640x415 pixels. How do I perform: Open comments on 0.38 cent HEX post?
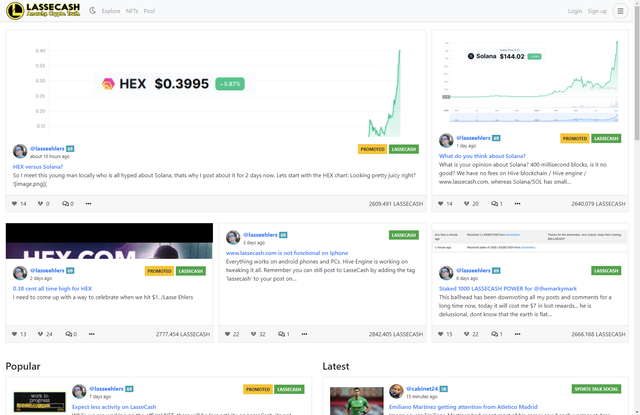point(69,334)
